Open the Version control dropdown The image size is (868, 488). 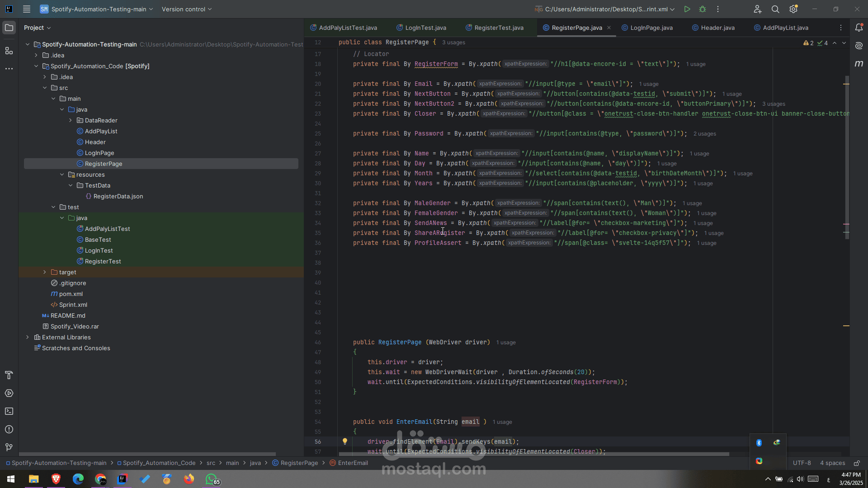[x=187, y=9]
